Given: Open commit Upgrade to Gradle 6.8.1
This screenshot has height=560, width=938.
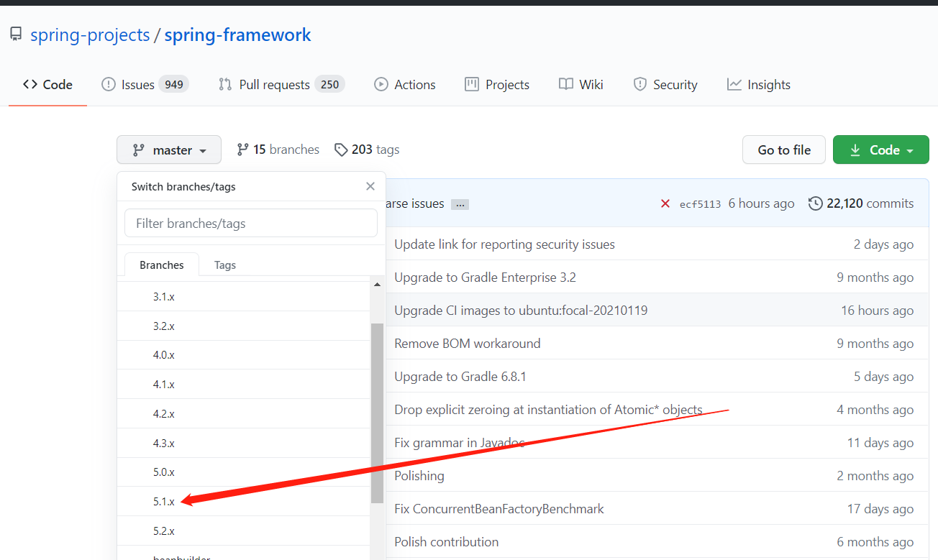Looking at the screenshot, I should point(460,377).
